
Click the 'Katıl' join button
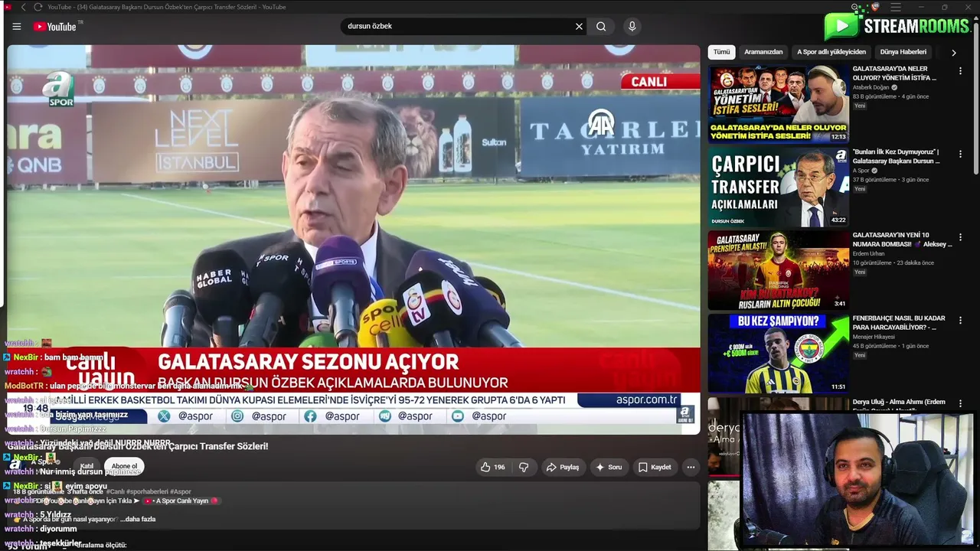coord(87,466)
